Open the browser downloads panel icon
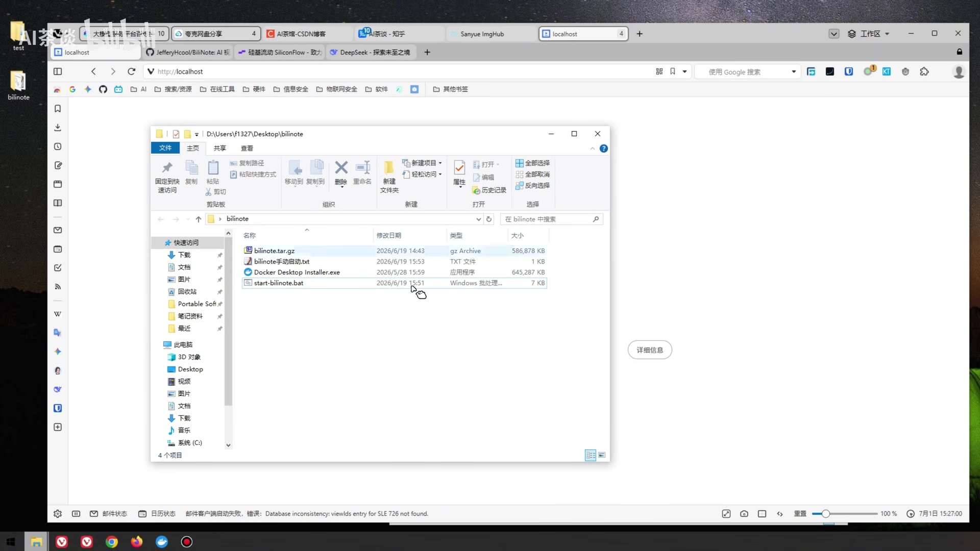980x551 pixels. tap(58, 128)
